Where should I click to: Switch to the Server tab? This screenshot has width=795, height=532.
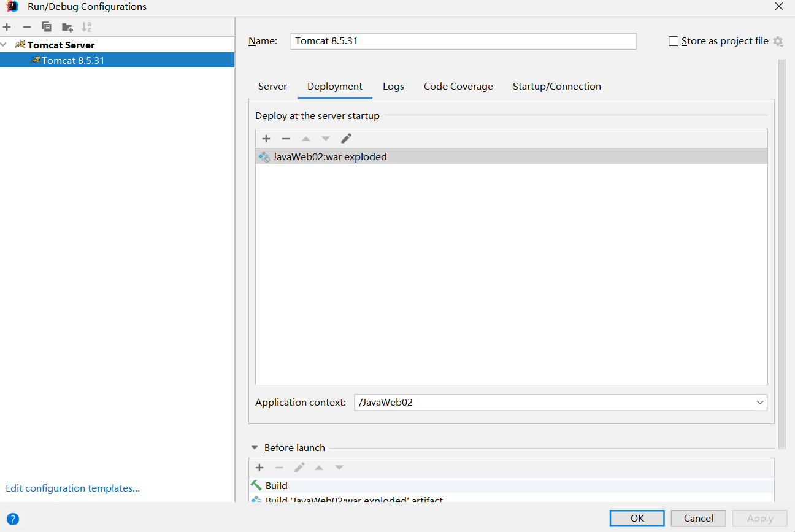pyautogui.click(x=272, y=87)
